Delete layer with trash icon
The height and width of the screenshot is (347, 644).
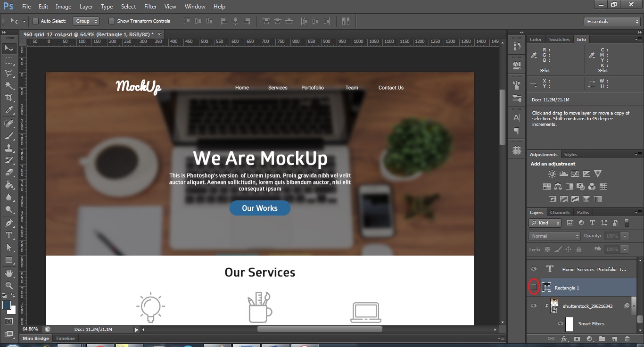pos(627,339)
